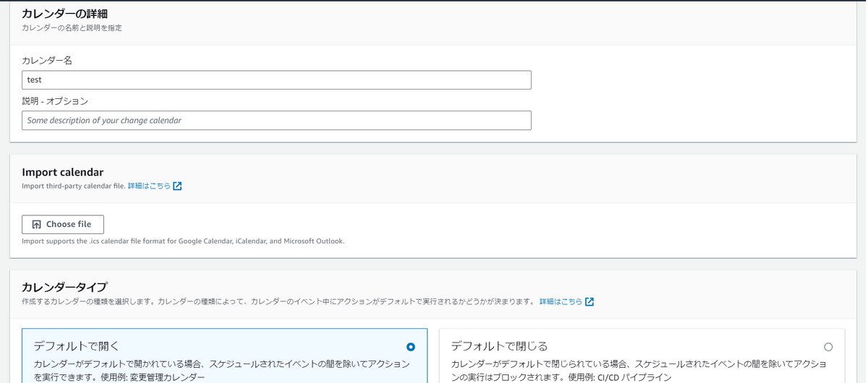Screen dimensions: 868x383
Task: Click the upload icon inside Choose file
Action: point(36,225)
